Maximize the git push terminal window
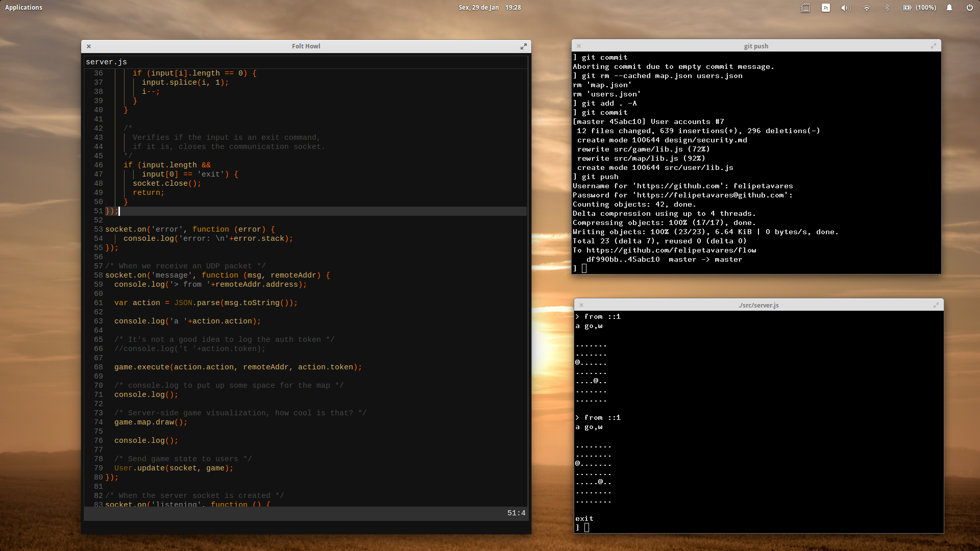The height and width of the screenshot is (551, 980). 934,46
